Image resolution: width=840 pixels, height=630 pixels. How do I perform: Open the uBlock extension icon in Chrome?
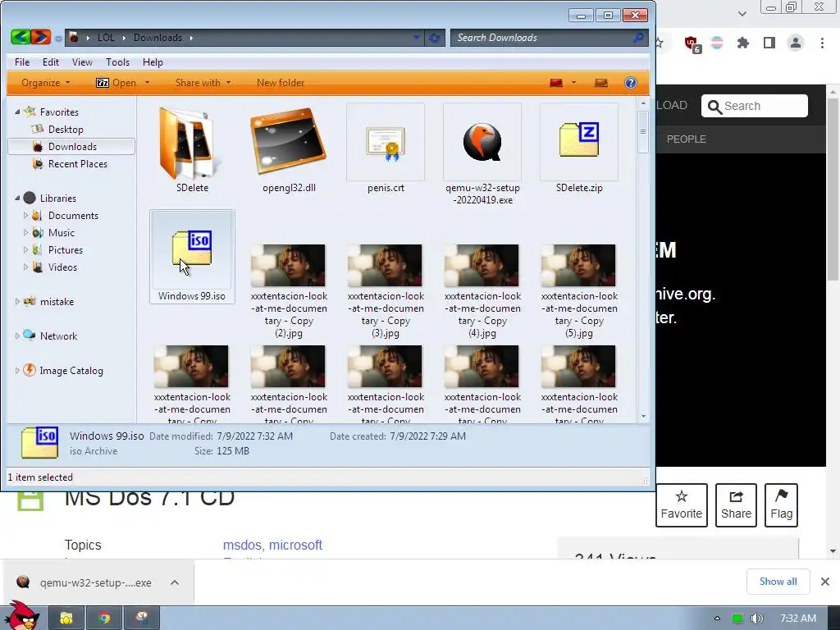pyautogui.click(x=692, y=43)
